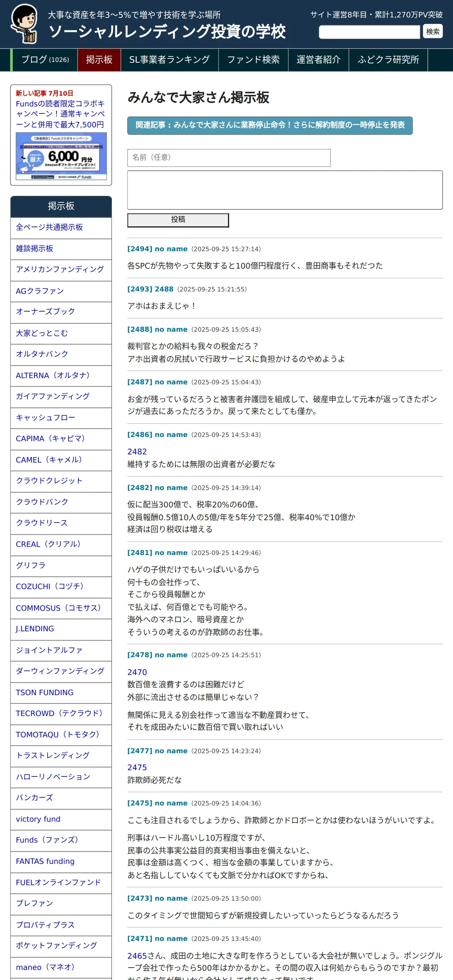Focus the header search text field
Viewport: 453px width, 980px height.
click(x=369, y=32)
